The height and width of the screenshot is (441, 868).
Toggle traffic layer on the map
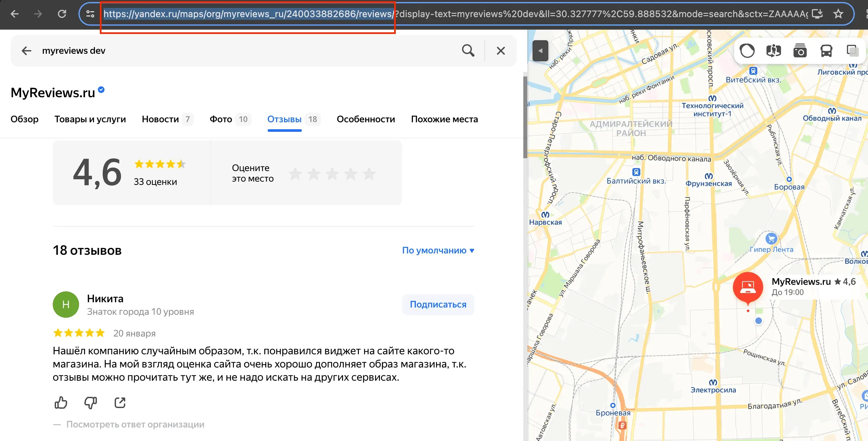pyautogui.click(x=747, y=51)
